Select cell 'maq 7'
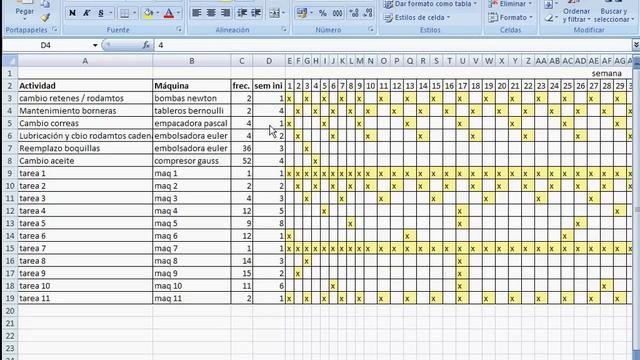This screenshot has width=640, height=360. click(191, 248)
